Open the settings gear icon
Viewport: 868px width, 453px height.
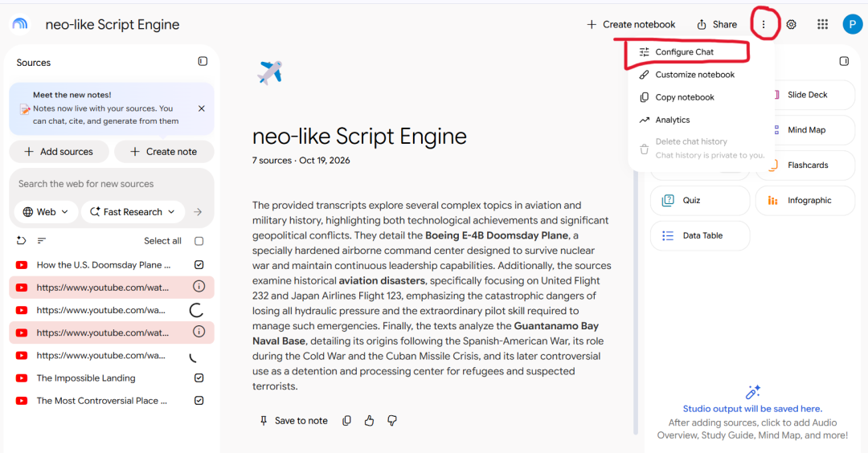(x=792, y=24)
